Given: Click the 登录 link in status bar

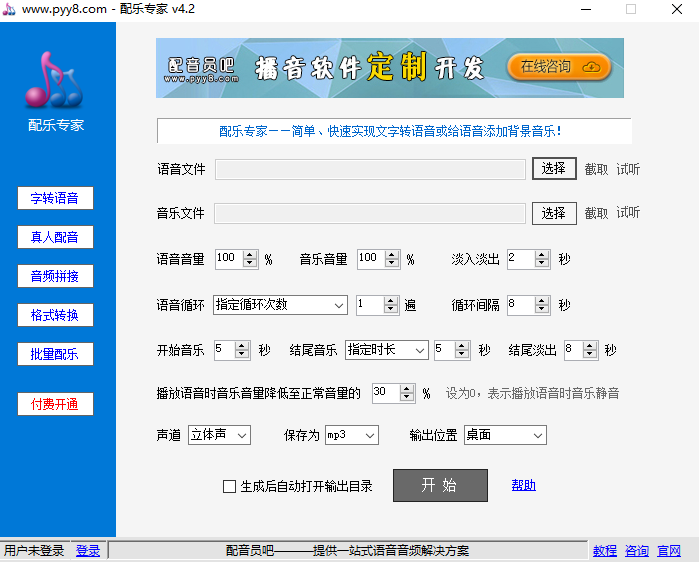Looking at the screenshot, I should pos(88,551).
